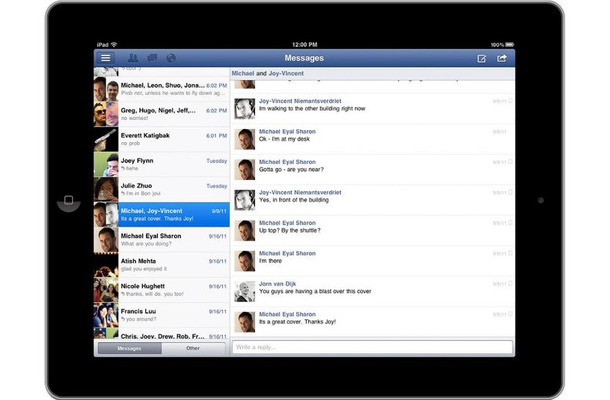Select the highlighted Michael, Joy-Vincent conversation
The image size is (610, 400).
click(162, 214)
